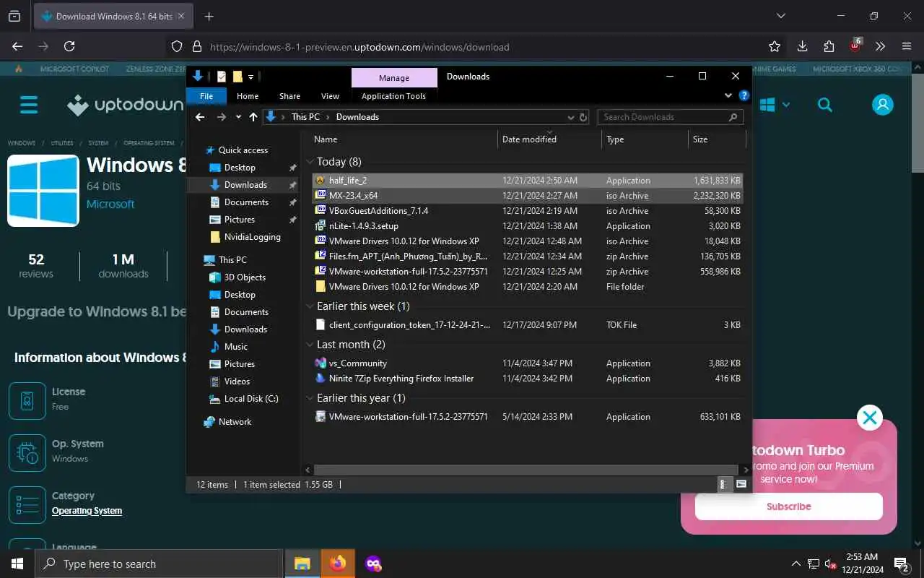Select the vs_Community installer
This screenshot has height=578, width=924.
tap(527, 363)
